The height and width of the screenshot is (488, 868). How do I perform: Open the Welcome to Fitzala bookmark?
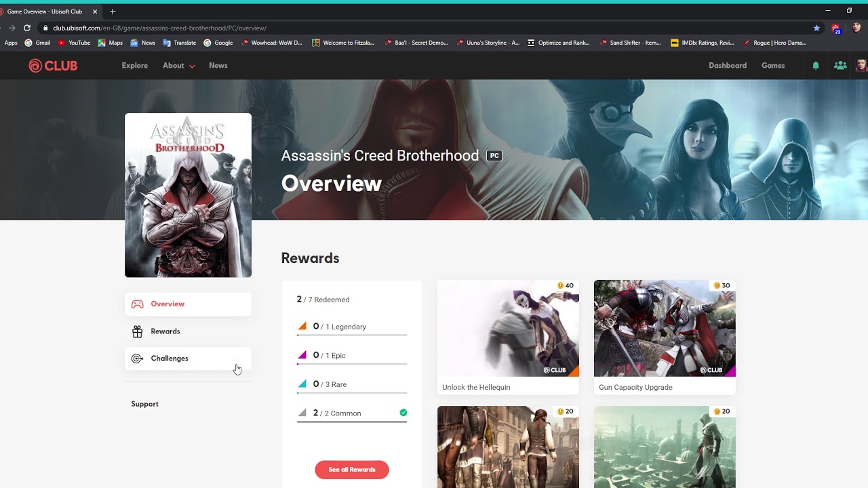click(x=343, y=43)
